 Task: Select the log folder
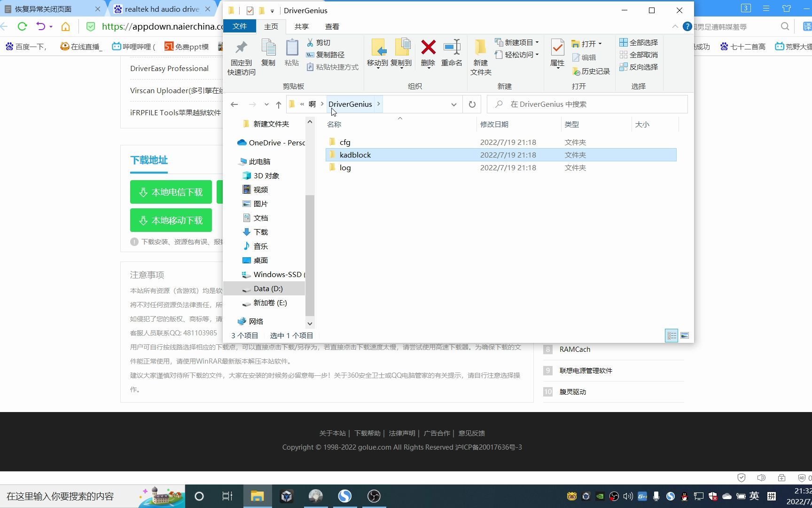pos(501,167)
